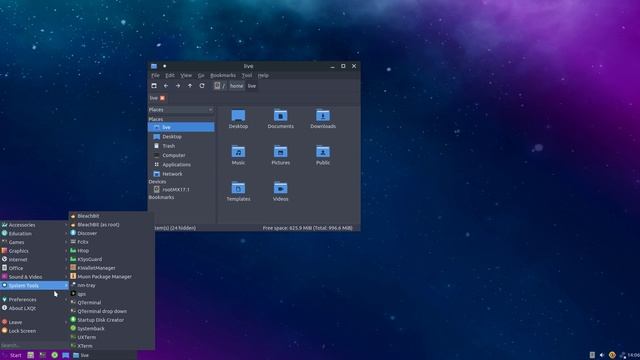Close the 'live' tab with its red X

point(162,98)
